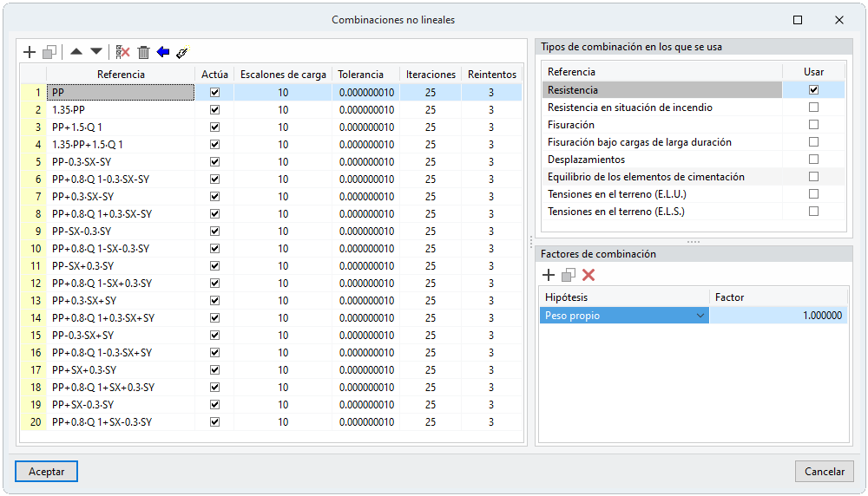Select combination PP+0.8·Q 1-0.3·SX+SY
Screen dimensions: 868x496
pyautogui.click(x=121, y=352)
